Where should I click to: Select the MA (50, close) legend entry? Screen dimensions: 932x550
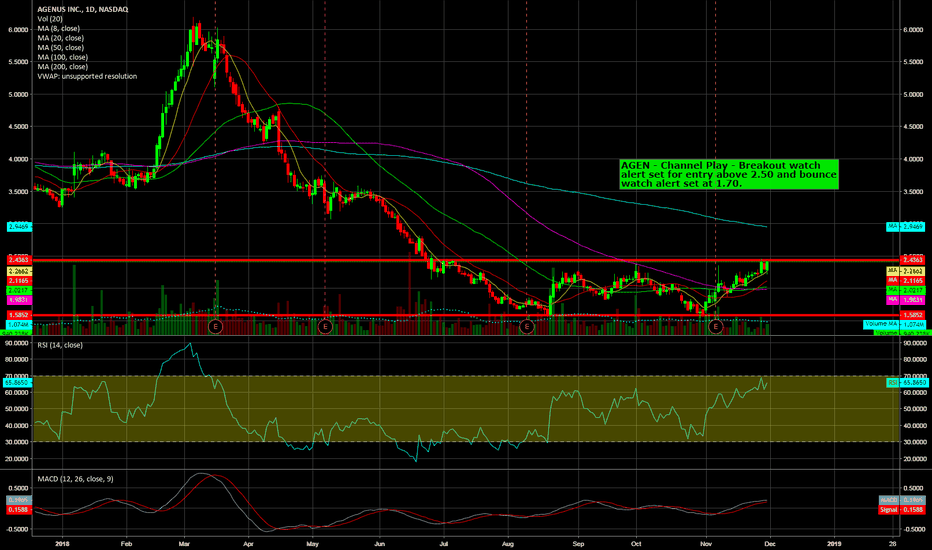[x=60, y=48]
